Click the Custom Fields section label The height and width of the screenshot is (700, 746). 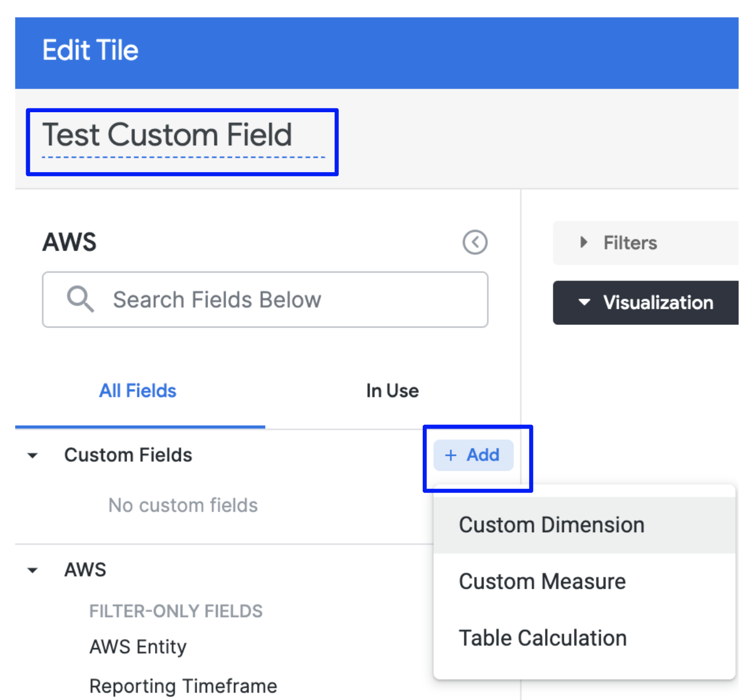point(128,455)
